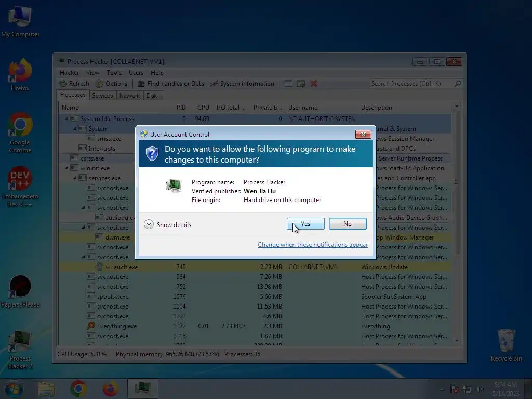
Task: Switch to the Services tab
Action: tap(102, 96)
